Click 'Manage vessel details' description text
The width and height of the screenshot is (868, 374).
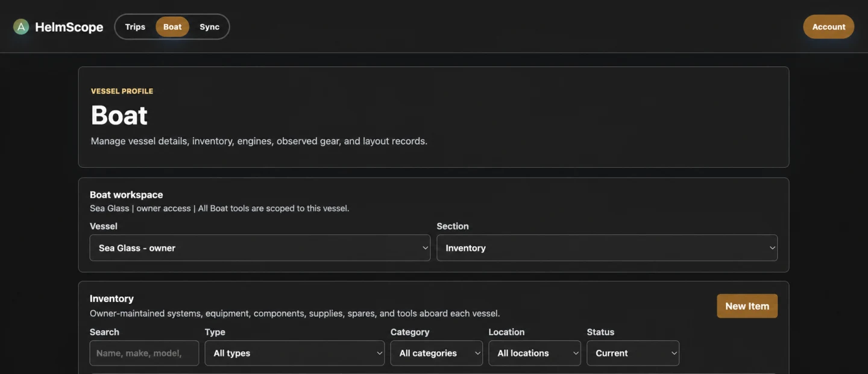(x=259, y=141)
